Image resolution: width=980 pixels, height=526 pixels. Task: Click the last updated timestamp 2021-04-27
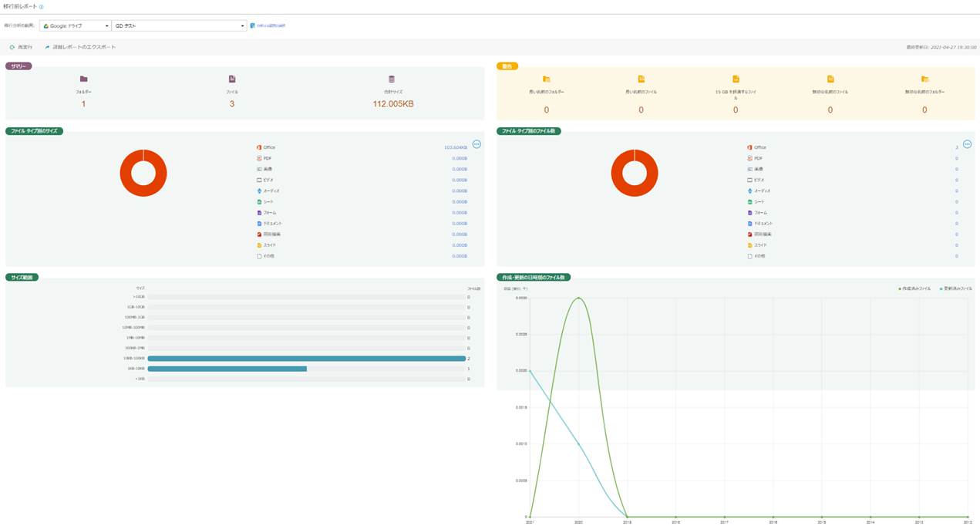tap(941, 47)
